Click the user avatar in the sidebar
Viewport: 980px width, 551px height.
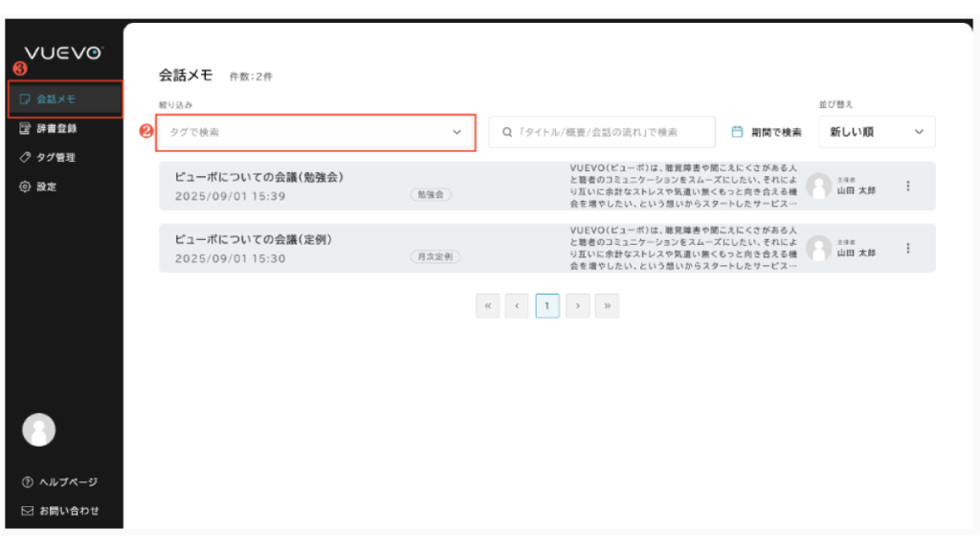point(39,430)
